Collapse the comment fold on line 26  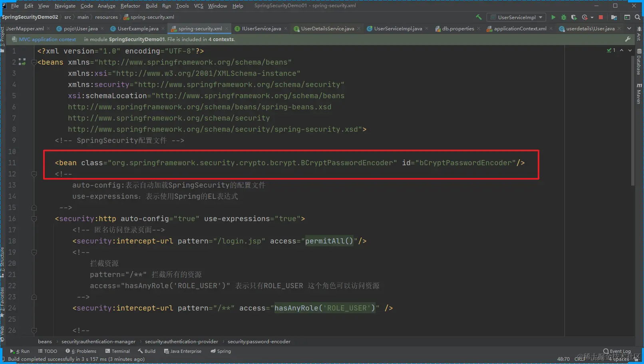[x=34, y=330]
